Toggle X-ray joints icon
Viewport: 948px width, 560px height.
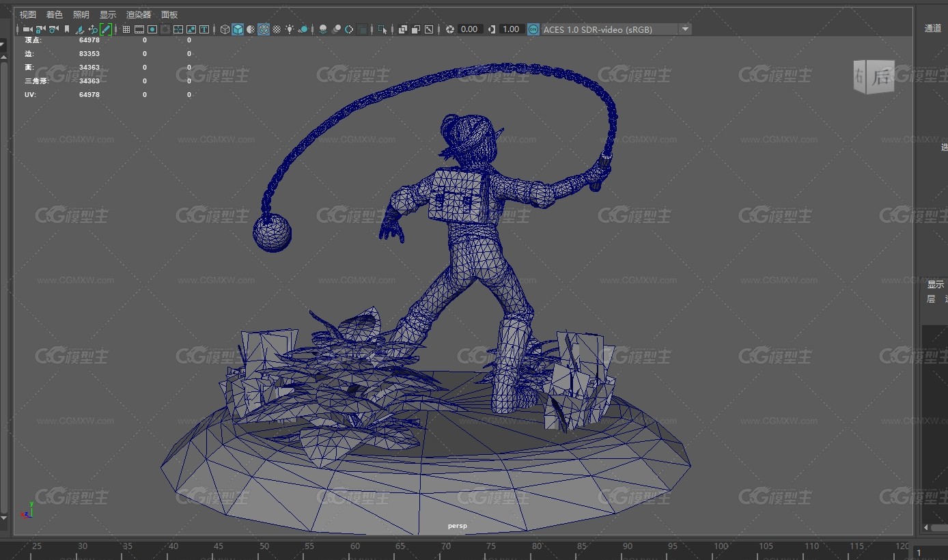(429, 29)
